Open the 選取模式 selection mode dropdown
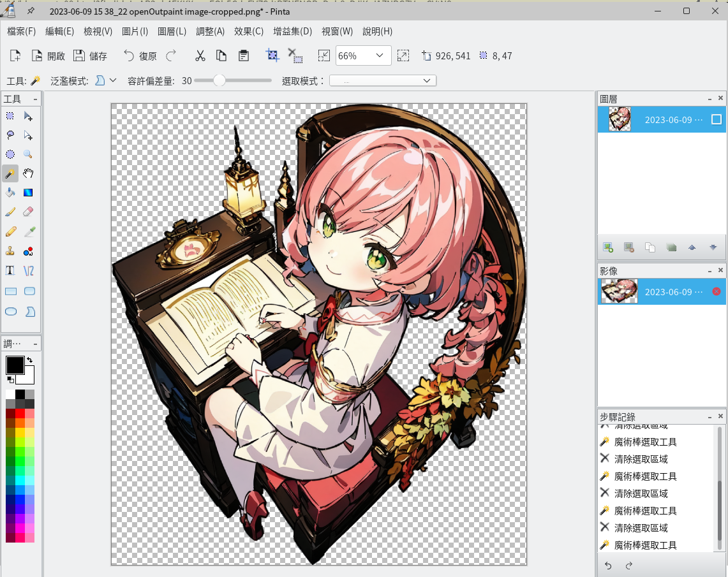This screenshot has width=728, height=577. click(383, 81)
